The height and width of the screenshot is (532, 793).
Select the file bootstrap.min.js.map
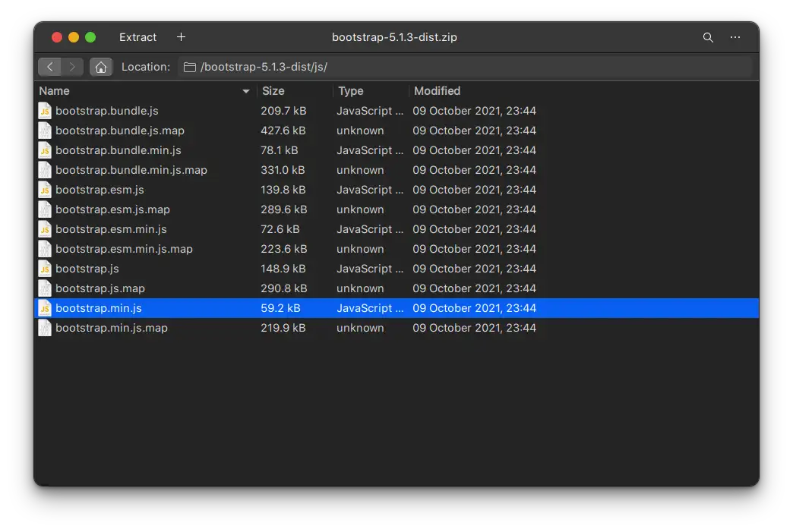tap(111, 327)
